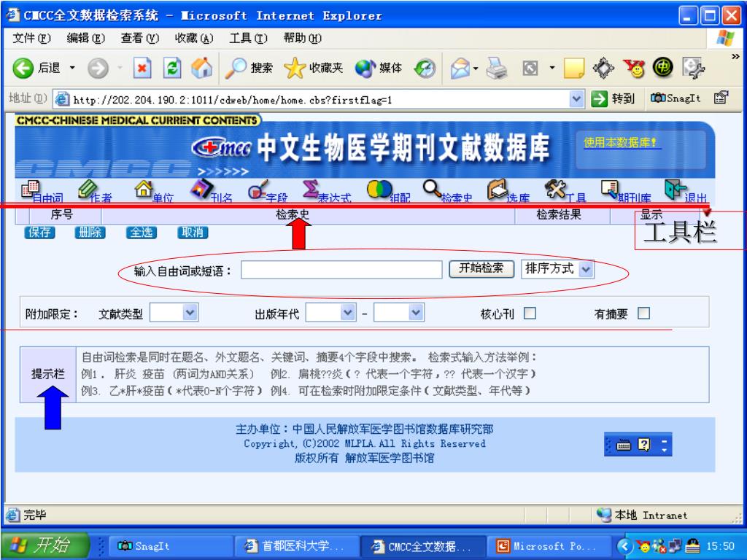Check the 核心刊 core journal checkbox

click(x=530, y=313)
